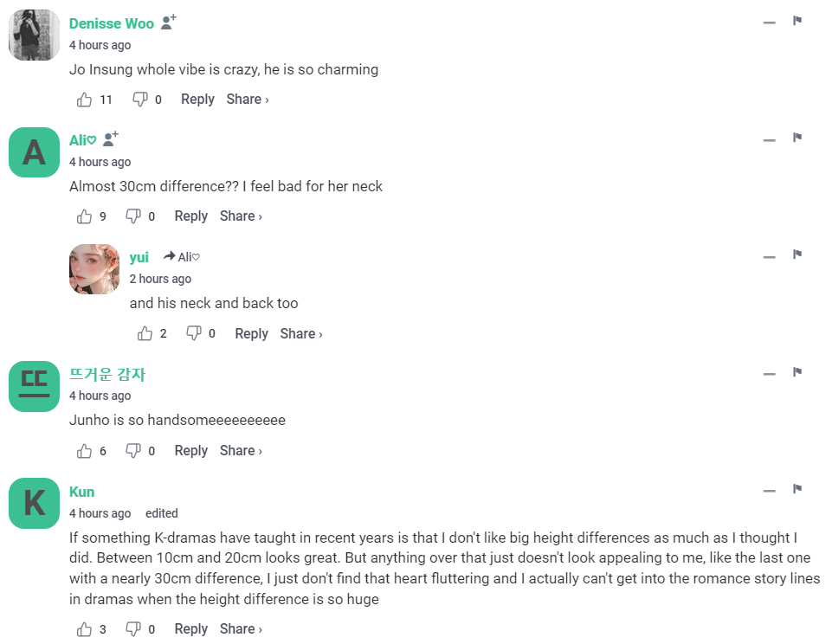This screenshot has height=644, width=832.
Task: Open Share menu on Kun's comment
Action: [x=240, y=629]
